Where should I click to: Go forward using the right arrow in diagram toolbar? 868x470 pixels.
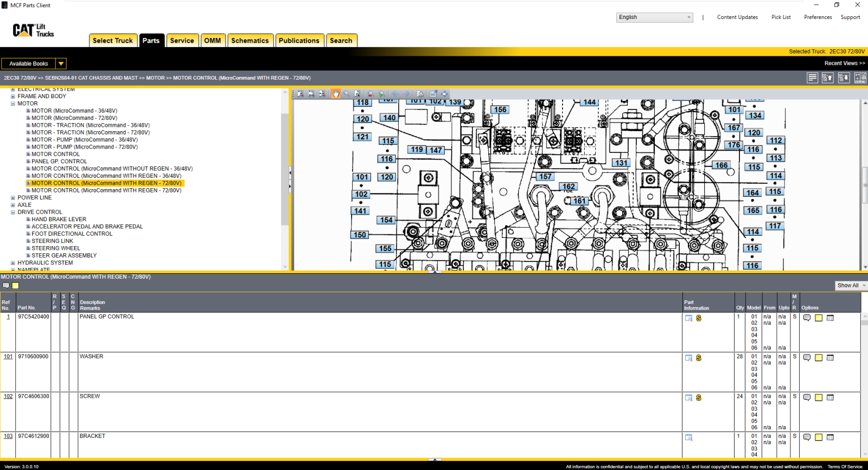point(406,94)
